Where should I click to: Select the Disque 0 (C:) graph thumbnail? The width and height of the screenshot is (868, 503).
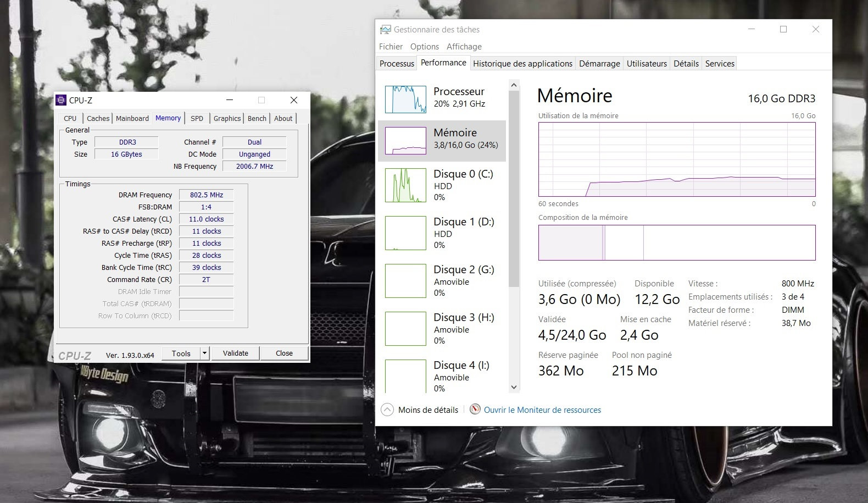(405, 185)
